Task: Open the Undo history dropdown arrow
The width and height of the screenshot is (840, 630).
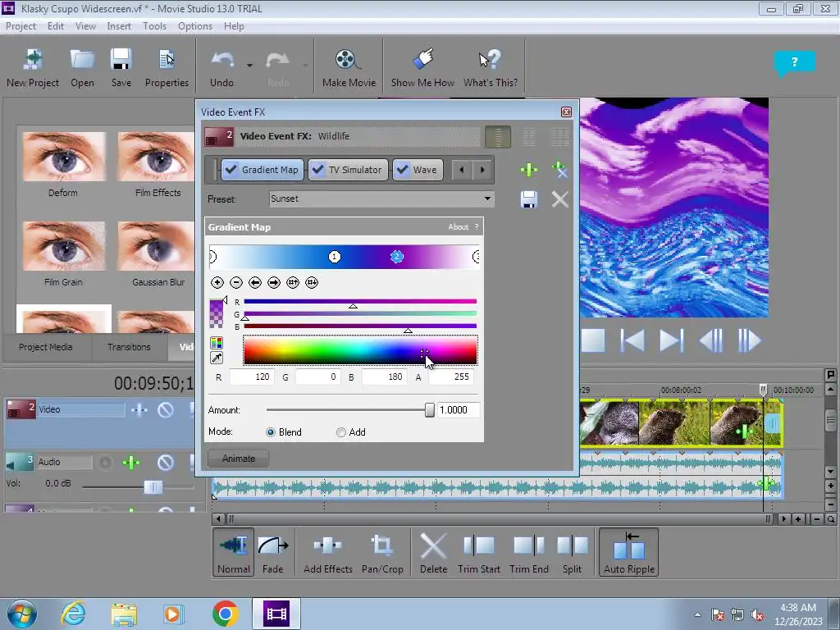Action: pos(249,66)
